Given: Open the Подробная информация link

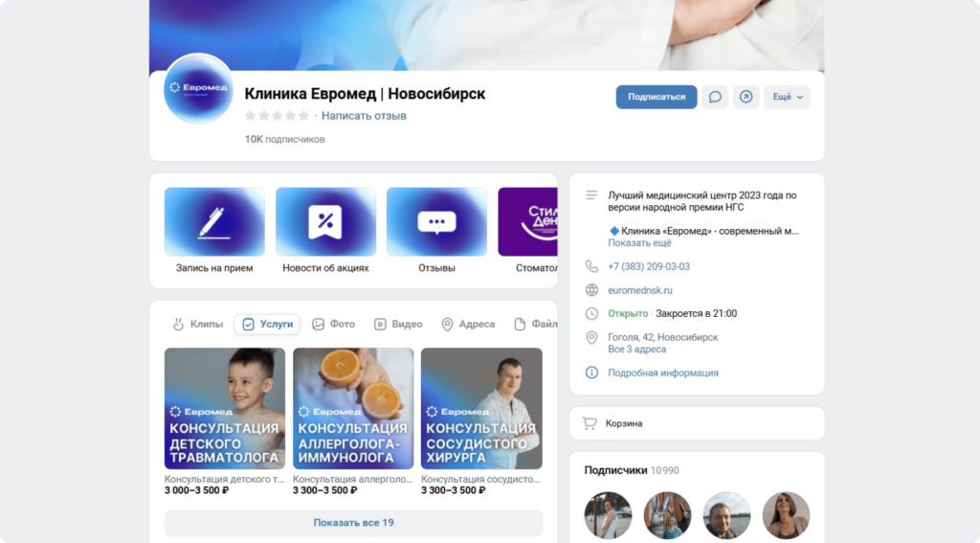Looking at the screenshot, I should (663, 373).
